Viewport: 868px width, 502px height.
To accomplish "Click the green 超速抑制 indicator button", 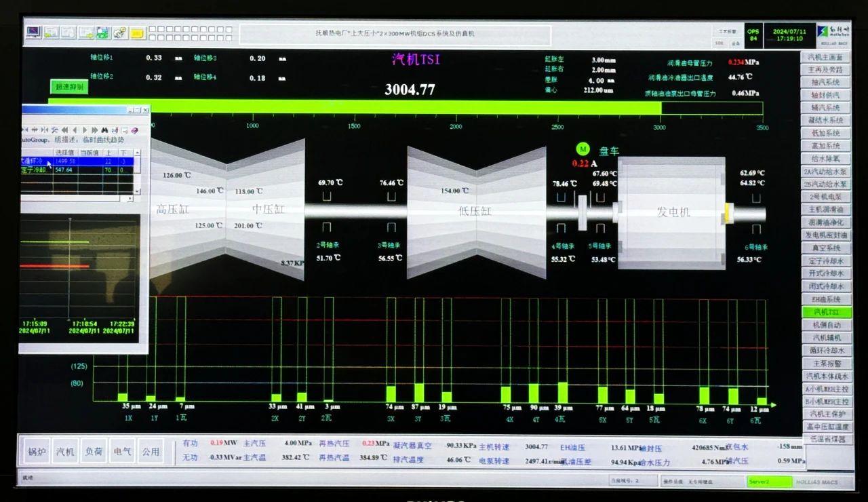I will tap(69, 87).
